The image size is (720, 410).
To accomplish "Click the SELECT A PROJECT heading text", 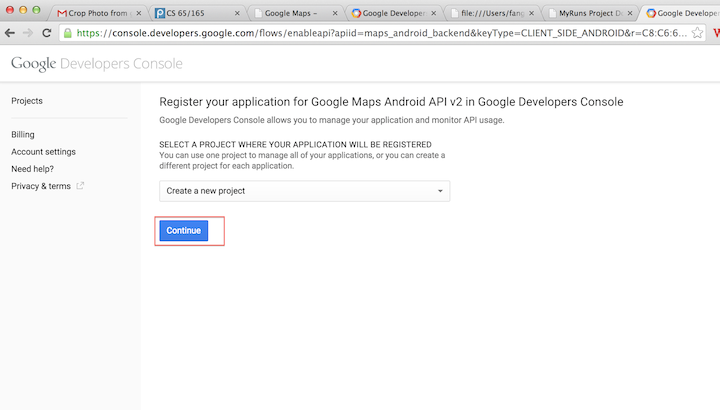I will [x=295, y=145].
